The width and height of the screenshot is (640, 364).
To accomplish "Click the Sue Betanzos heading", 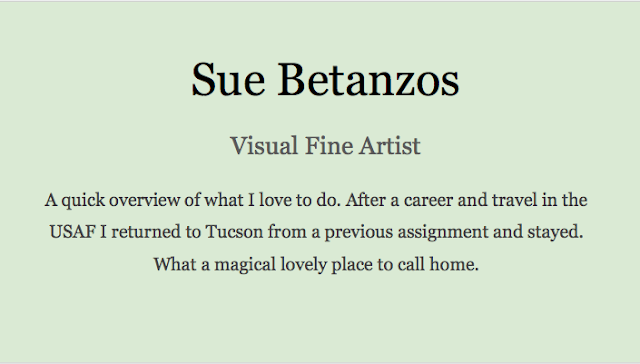I will click(325, 80).
